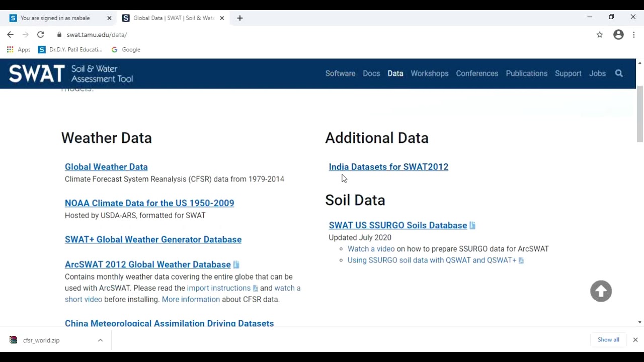Screen dimensions: 644x362
Task: Open ArcSWAT 2012 Global Weather Database link
Action: tap(148, 264)
